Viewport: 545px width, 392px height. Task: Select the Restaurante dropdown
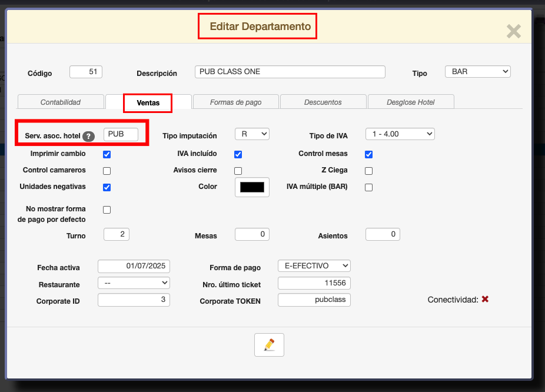click(134, 283)
